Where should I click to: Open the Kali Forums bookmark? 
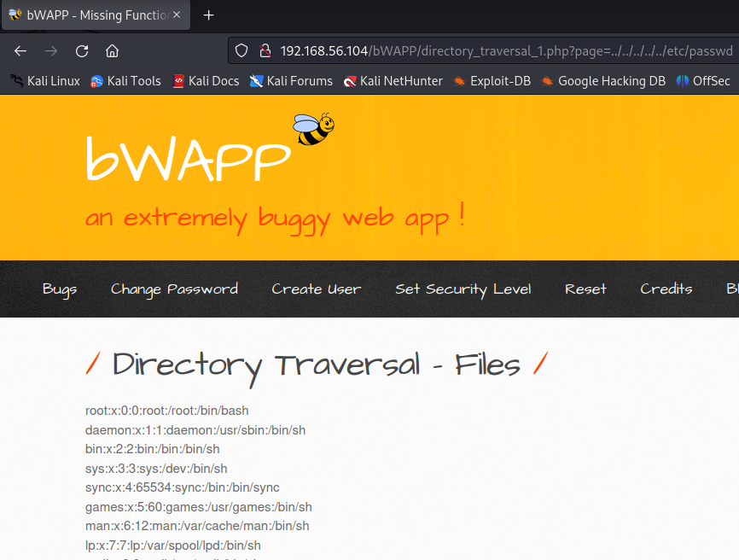click(291, 81)
